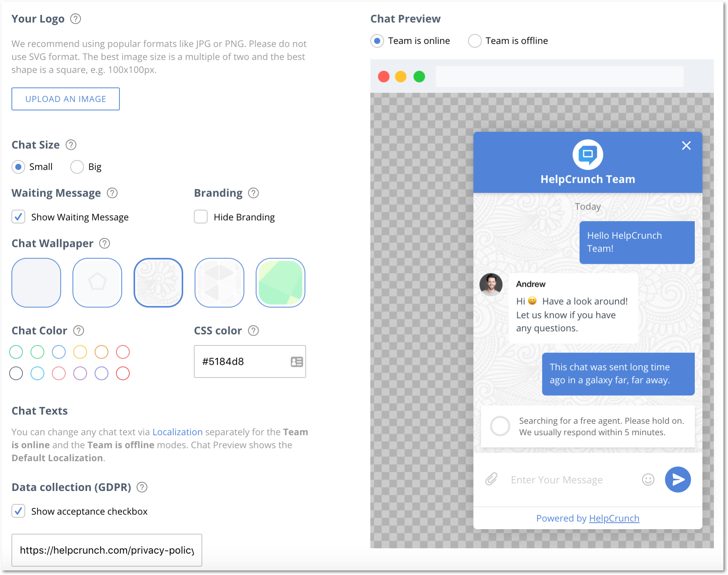Click the HelpCrunch Team widget title
Viewport: 728px width, 575px height.
click(588, 179)
